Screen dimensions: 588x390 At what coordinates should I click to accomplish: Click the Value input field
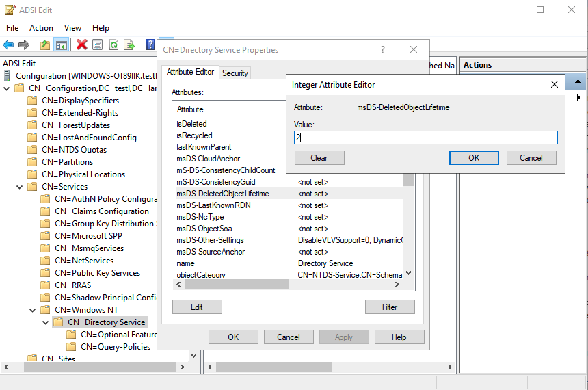pyautogui.click(x=425, y=138)
